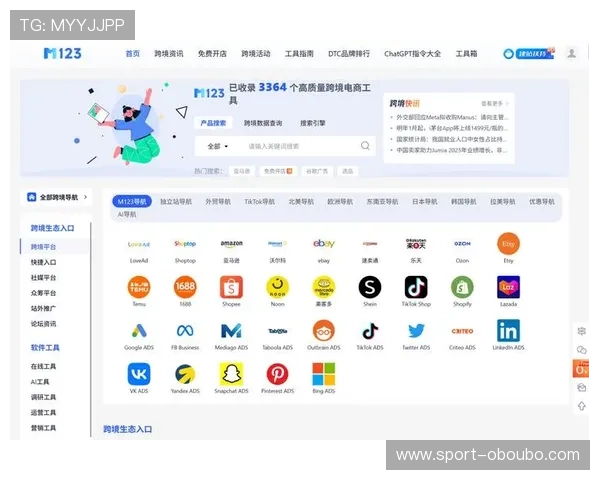Switch to the 跨境数据查询 tab

[263, 123]
